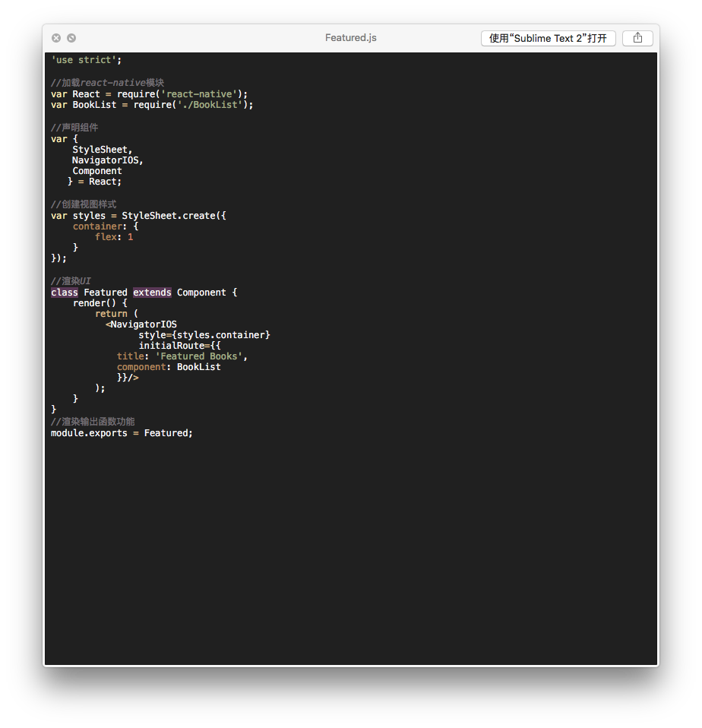The height and width of the screenshot is (728, 702).
Task: Open the file with Sublime Text 2
Action: pos(549,38)
